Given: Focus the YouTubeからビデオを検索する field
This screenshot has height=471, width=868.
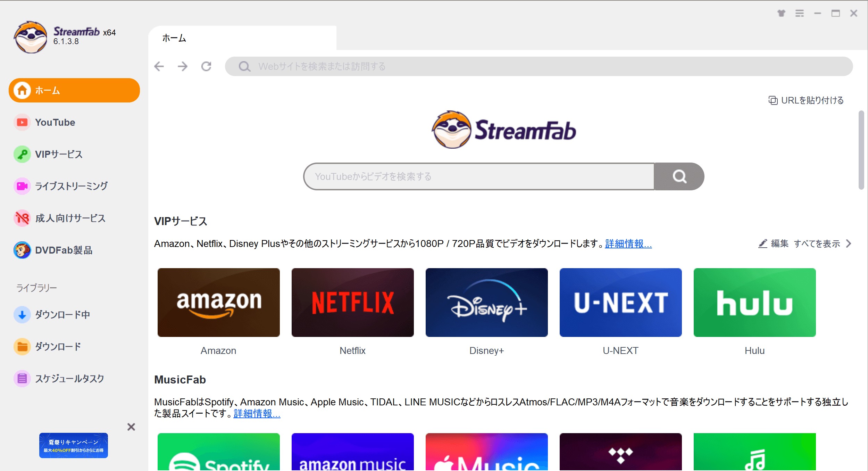Looking at the screenshot, I should pyautogui.click(x=479, y=176).
